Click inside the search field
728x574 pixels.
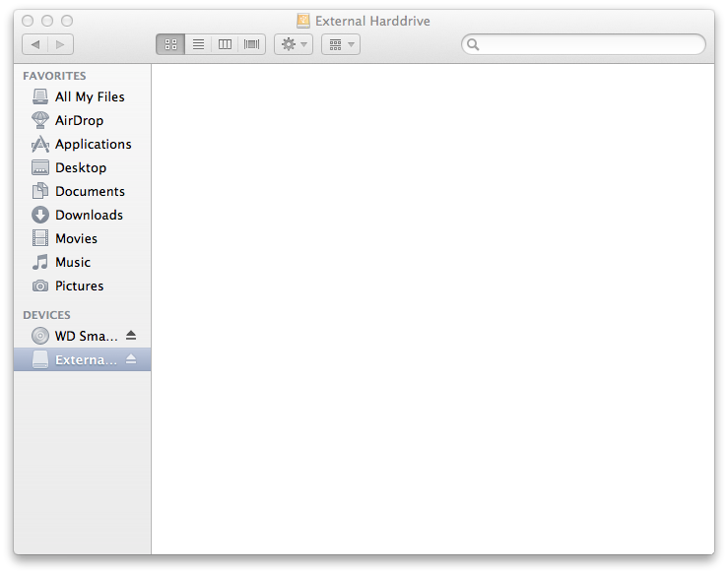pos(583,44)
